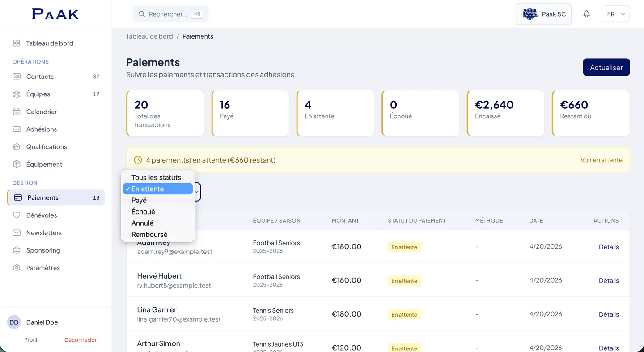Click the Paiements credit card icon
Screen dimensions: 644x352
[18, 197]
